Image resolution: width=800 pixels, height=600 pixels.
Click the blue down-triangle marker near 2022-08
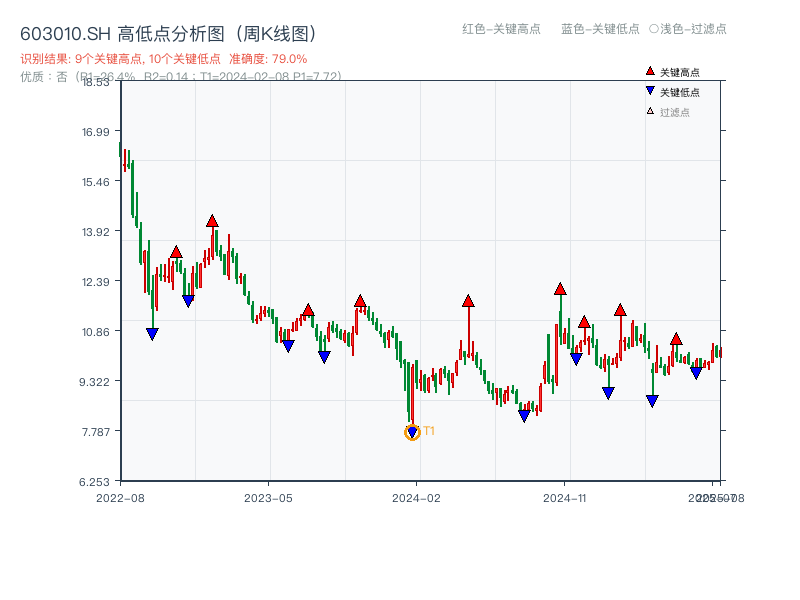153,332
